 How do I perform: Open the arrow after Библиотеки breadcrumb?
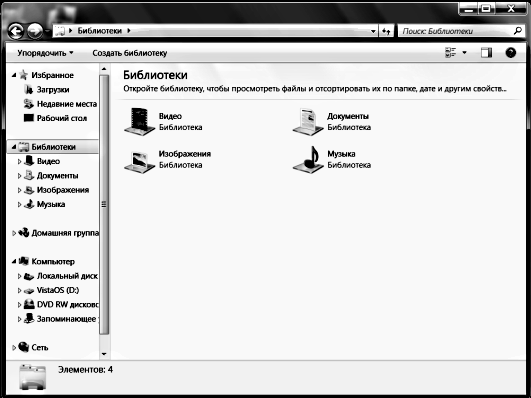(x=129, y=31)
